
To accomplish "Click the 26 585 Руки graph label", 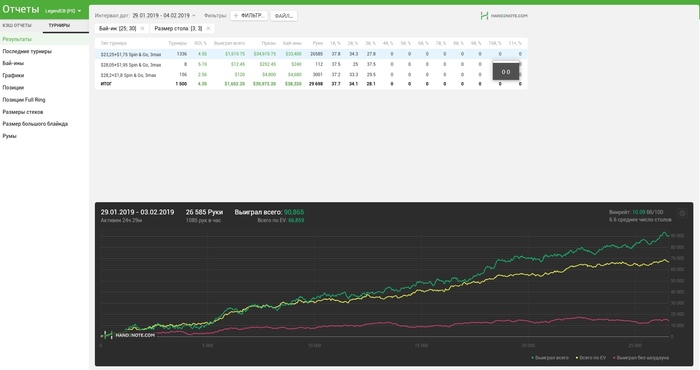I will click(204, 212).
